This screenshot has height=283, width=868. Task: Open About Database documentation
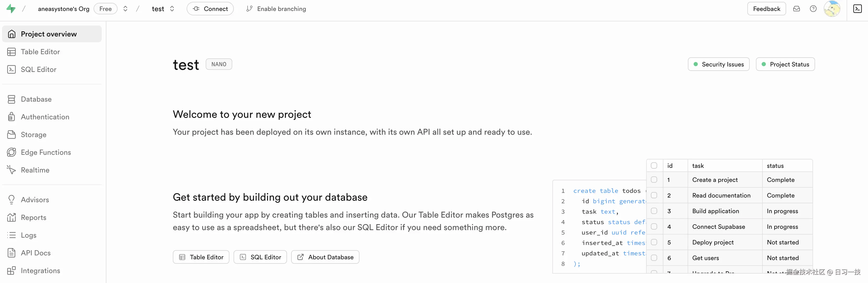[x=325, y=257]
